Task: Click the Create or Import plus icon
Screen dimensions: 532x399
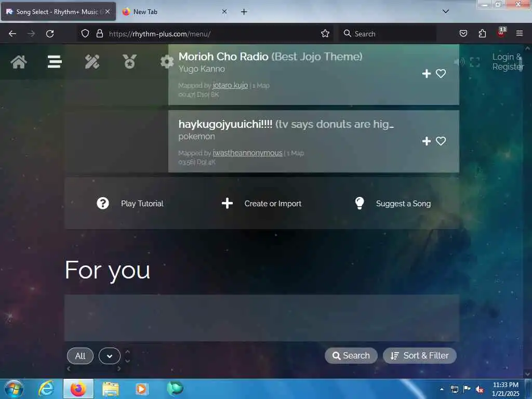Action: tap(227, 203)
